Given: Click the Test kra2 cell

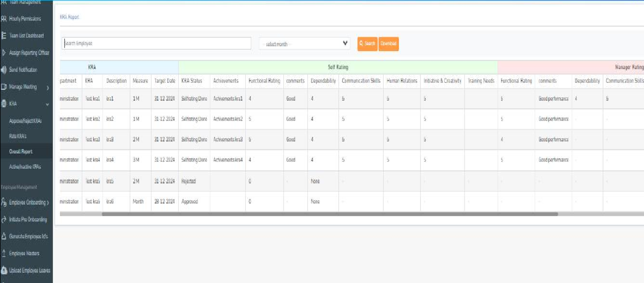Looking at the screenshot, I should point(92,119).
